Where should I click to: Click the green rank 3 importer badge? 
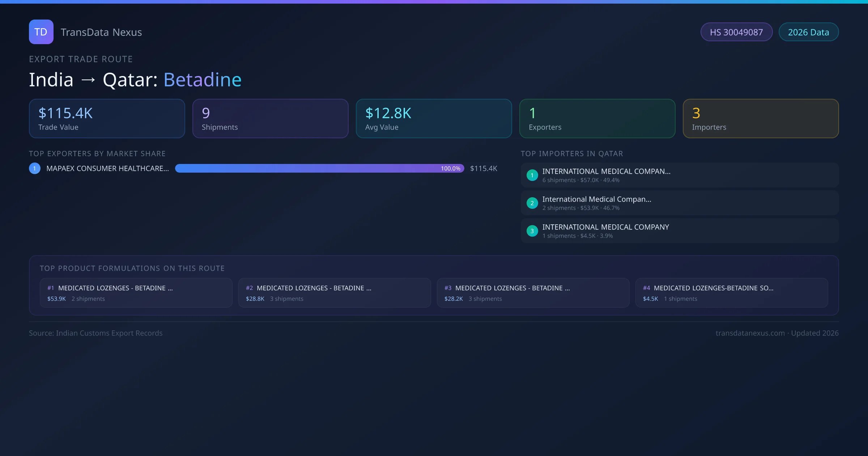tap(532, 231)
